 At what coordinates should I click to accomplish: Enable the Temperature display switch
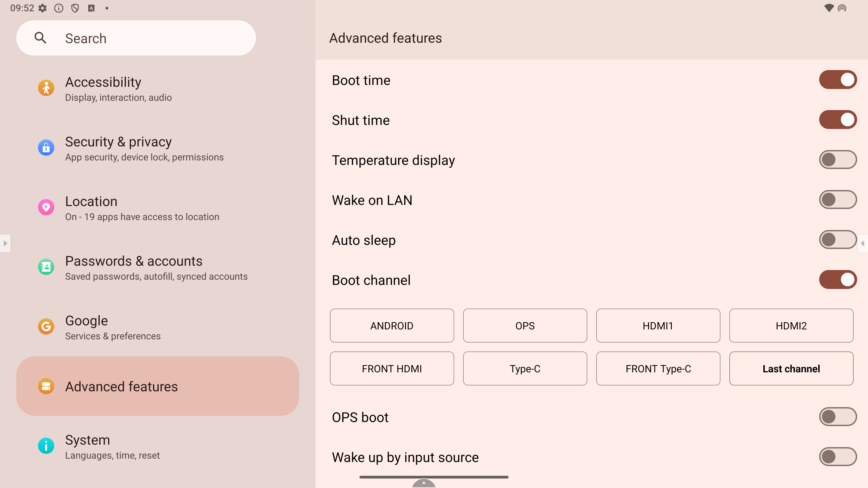click(838, 160)
